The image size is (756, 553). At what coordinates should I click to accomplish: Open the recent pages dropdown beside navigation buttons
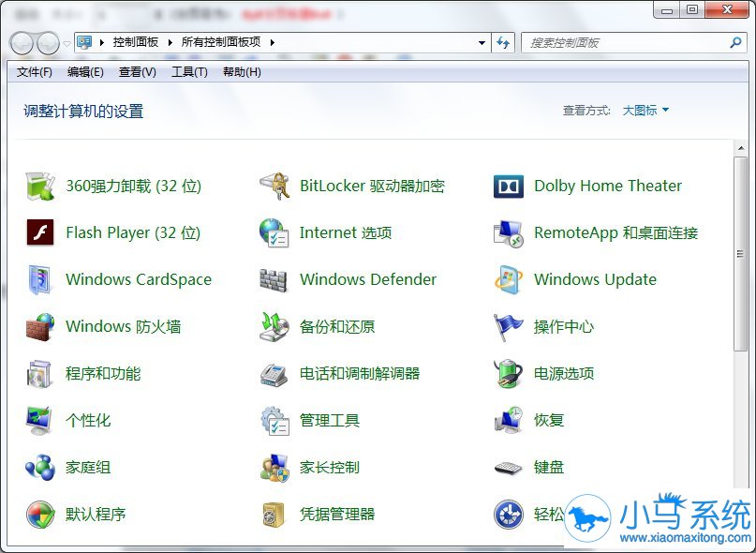67,43
